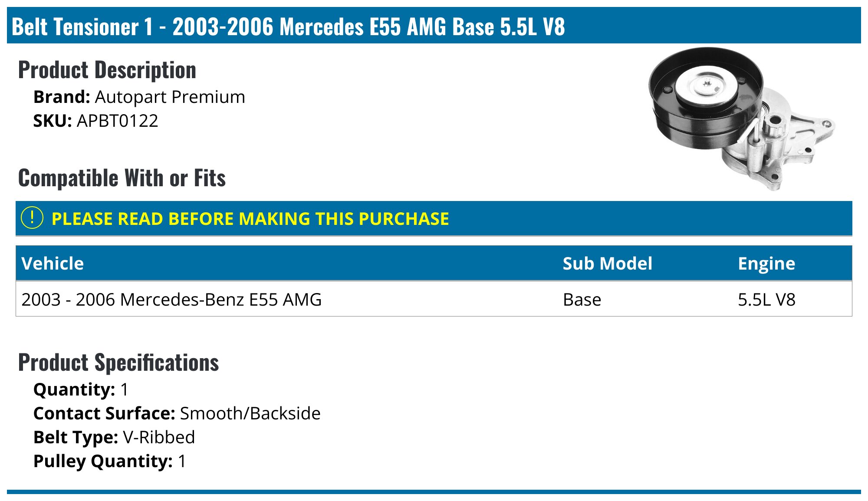The height and width of the screenshot is (501, 868).
Task: Click the exclamation warning icon in banner
Action: point(32,218)
